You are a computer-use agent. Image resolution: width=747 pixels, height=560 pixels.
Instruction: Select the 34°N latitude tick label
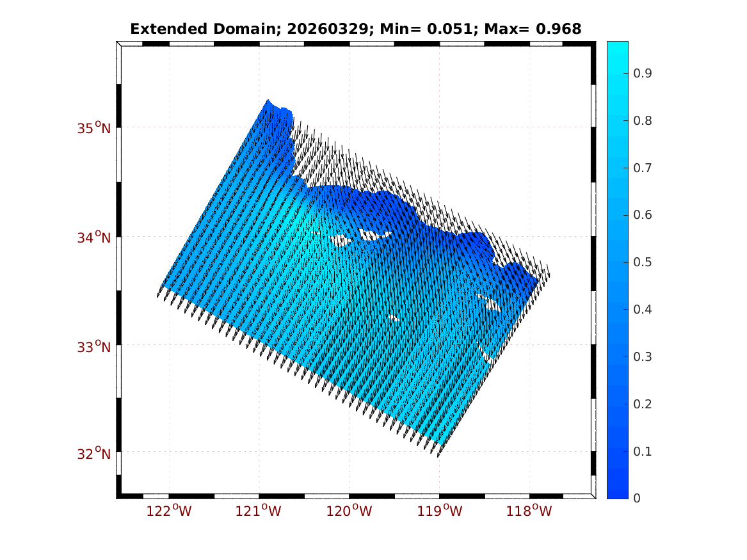[94, 237]
